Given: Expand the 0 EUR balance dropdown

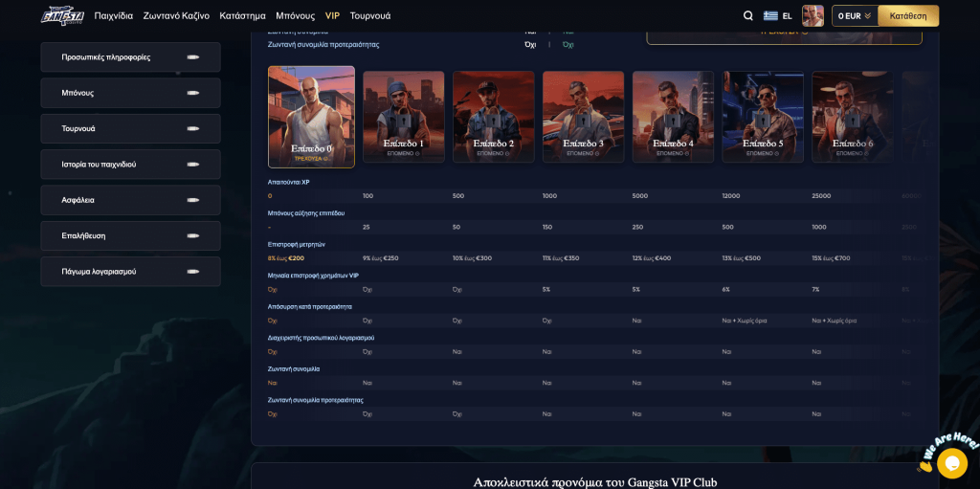Looking at the screenshot, I should coord(855,15).
